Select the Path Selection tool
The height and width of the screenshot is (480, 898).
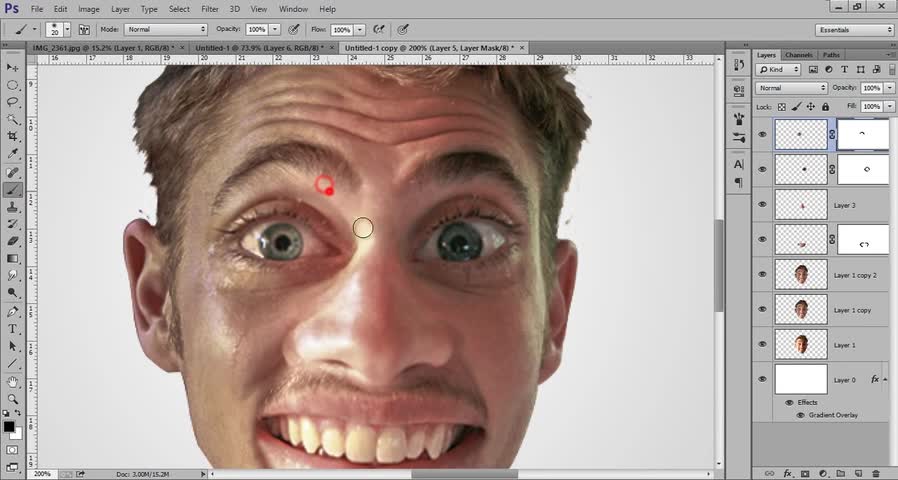tap(12, 346)
